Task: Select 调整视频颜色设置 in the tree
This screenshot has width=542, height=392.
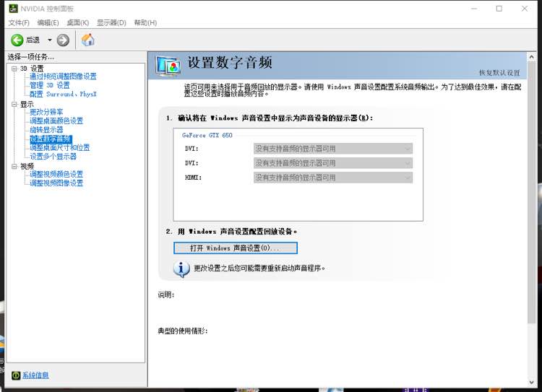Action: click(56, 174)
